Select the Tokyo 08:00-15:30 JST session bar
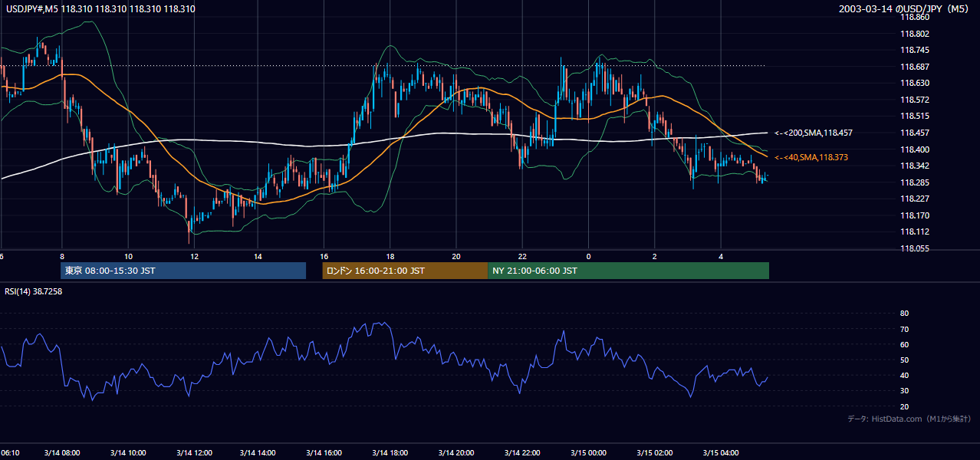This screenshot has width=980, height=460. [x=183, y=271]
